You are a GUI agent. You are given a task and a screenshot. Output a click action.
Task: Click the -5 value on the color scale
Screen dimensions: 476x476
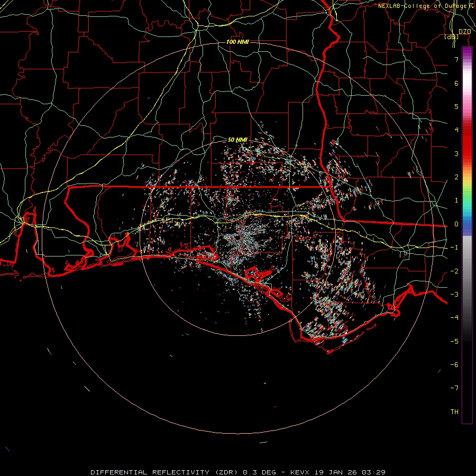[454, 342]
